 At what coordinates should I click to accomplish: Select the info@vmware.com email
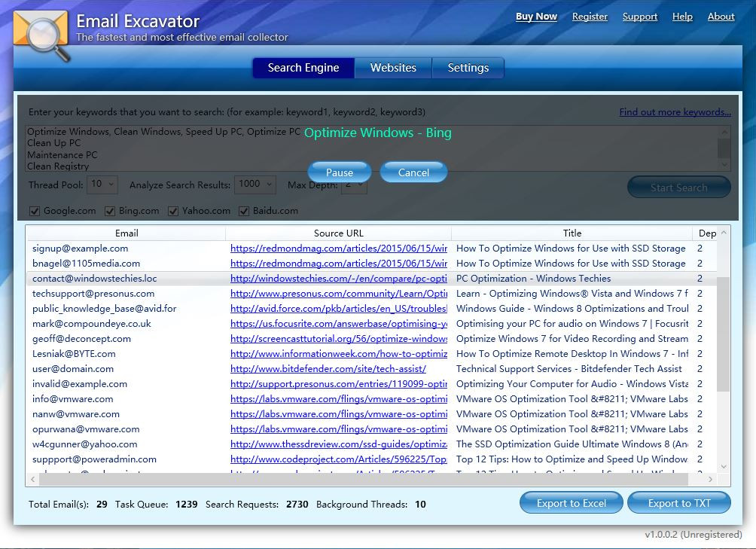point(73,399)
